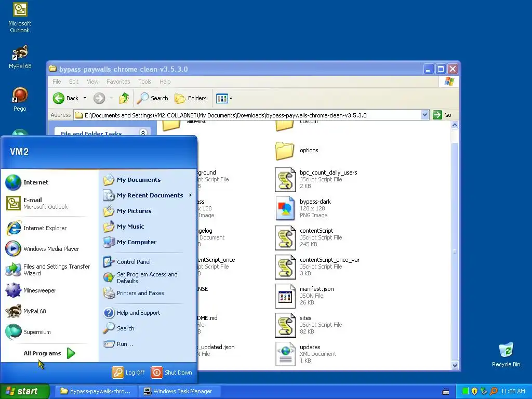
Task: Open E-mail Microsoft Outlook in Start menu
Action: [37, 203]
